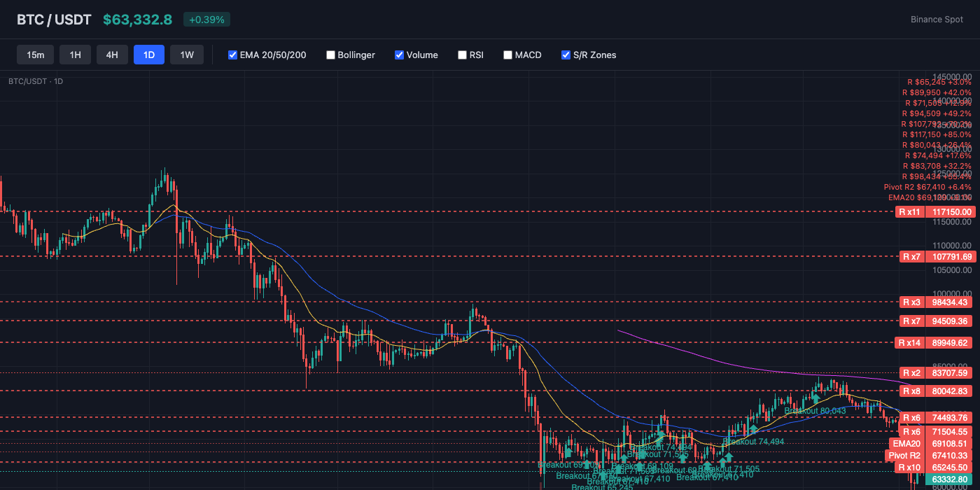Viewport: 980px width, 490px height.
Task: Click legend entry R $94,509 +49.2%
Action: pyautogui.click(x=937, y=113)
